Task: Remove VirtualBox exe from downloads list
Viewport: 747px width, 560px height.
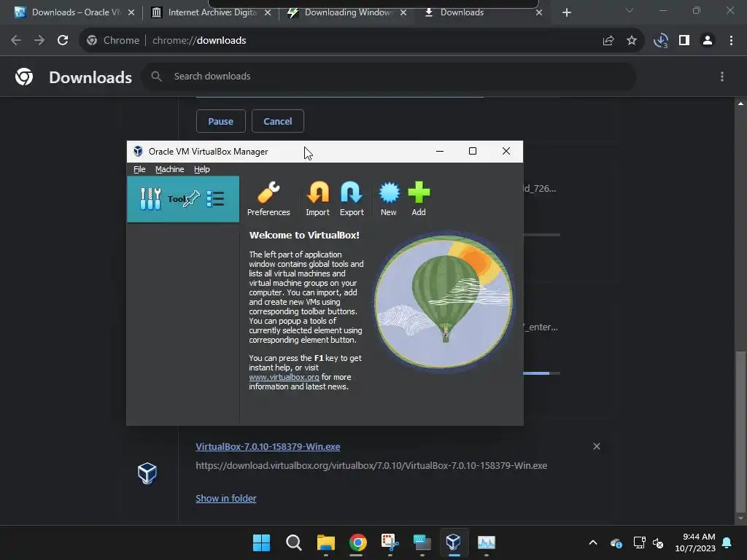Action: (597, 446)
